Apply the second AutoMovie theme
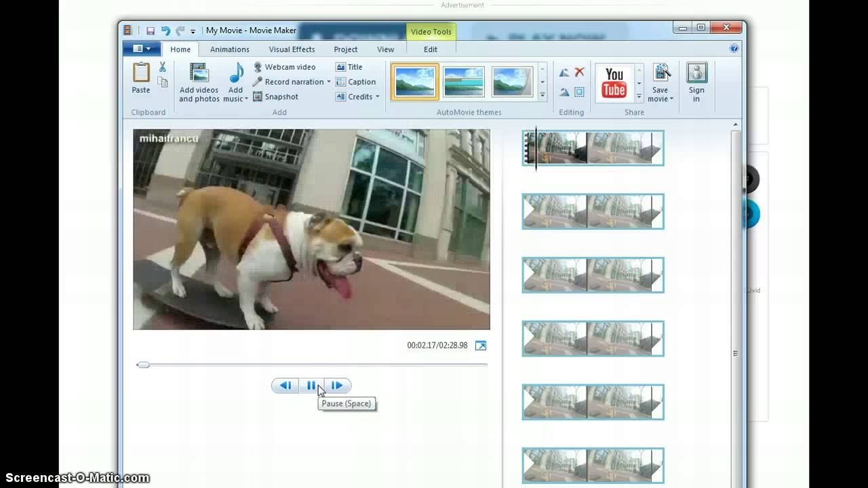 [x=464, y=82]
